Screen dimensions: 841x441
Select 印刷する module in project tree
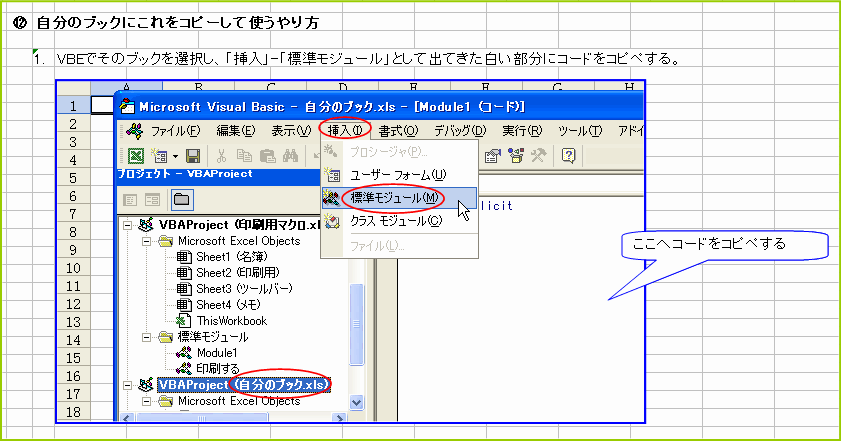point(217,369)
